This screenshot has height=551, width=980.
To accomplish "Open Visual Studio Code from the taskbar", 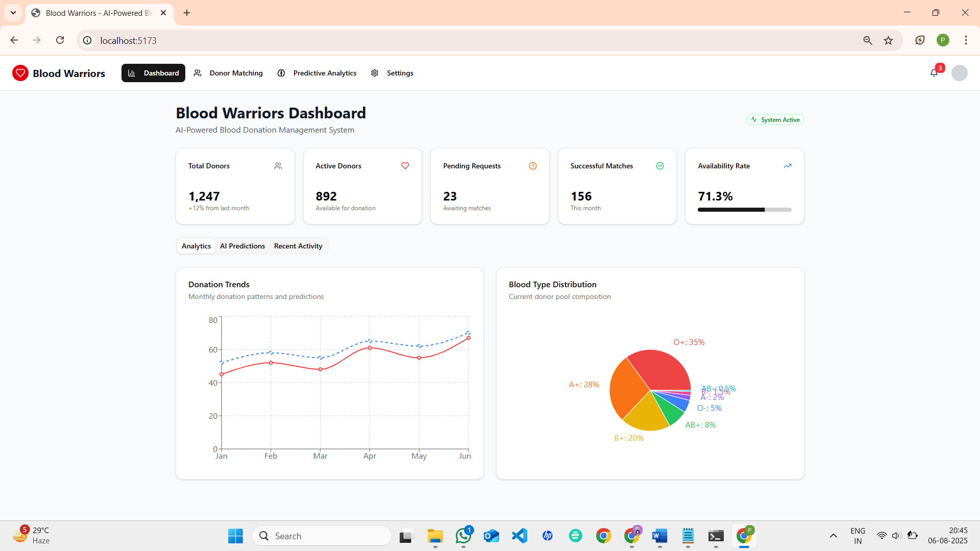I will [520, 536].
